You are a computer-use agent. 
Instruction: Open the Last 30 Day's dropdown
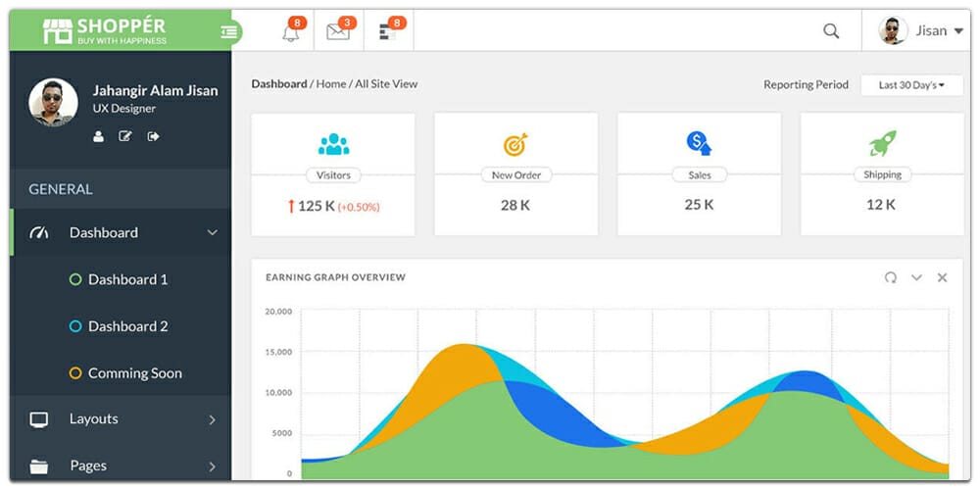click(911, 85)
